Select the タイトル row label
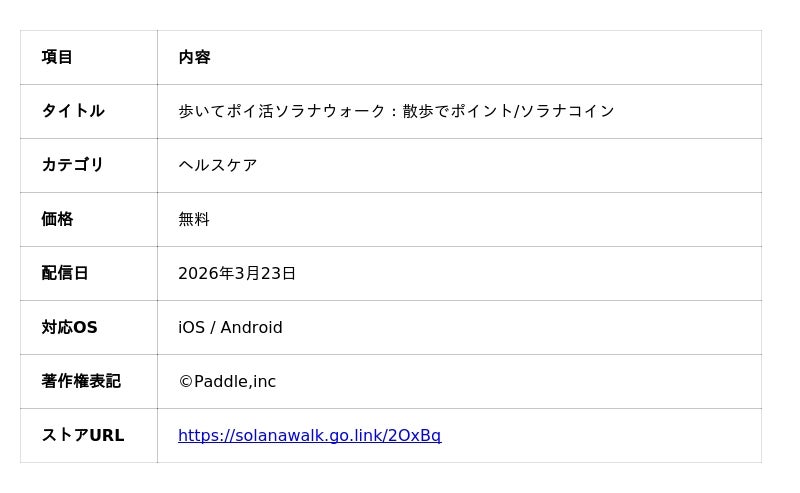The height and width of the screenshot is (493, 800). [73, 112]
